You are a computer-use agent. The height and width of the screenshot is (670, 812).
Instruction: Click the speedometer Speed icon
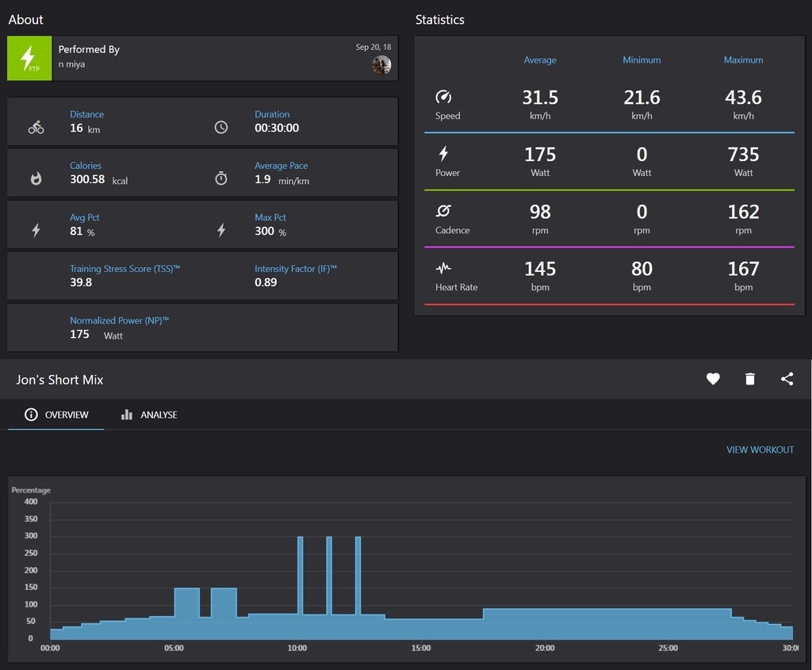tap(443, 97)
